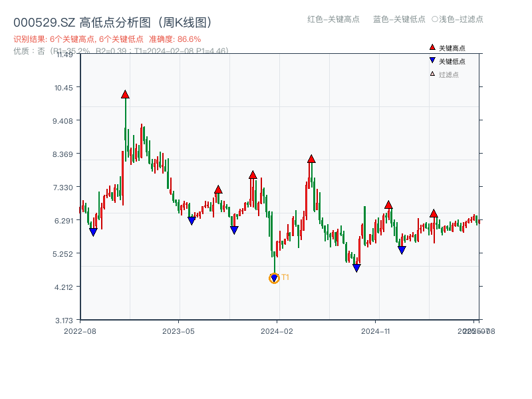This screenshot has width=532, height=399.
Task: Toggle the 过滤点 legend label
Action: point(448,74)
